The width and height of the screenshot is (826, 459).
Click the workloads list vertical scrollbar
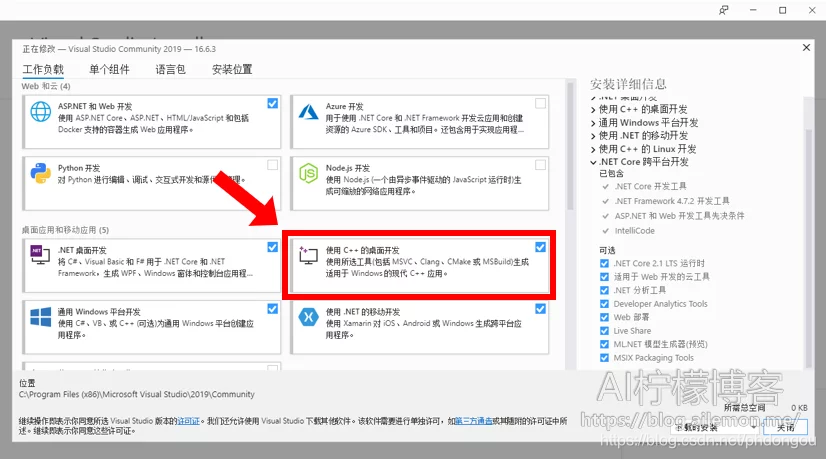click(570, 148)
